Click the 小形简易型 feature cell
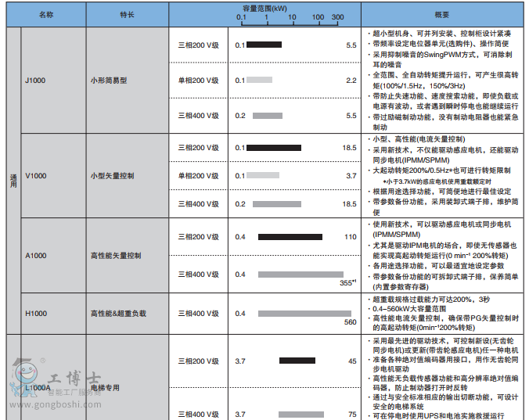529x420 pixels. [x=109, y=80]
